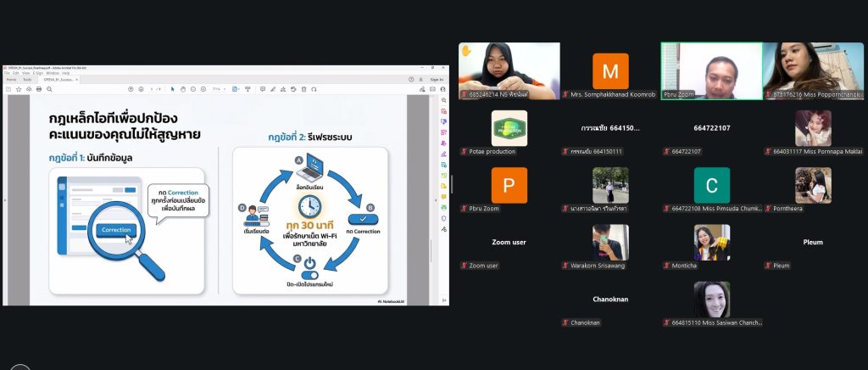Choose the arrow Selection tool
The width and height of the screenshot is (868, 370).
click(x=173, y=88)
